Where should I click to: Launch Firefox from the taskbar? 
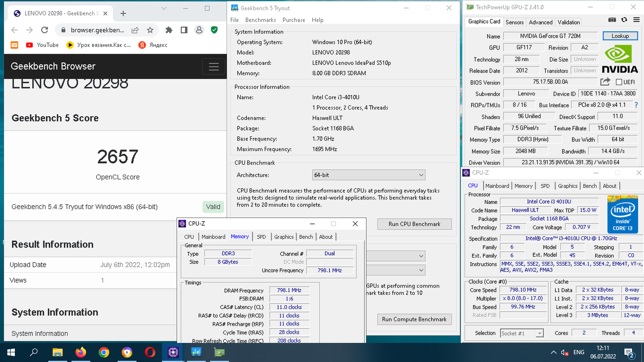tap(81, 352)
